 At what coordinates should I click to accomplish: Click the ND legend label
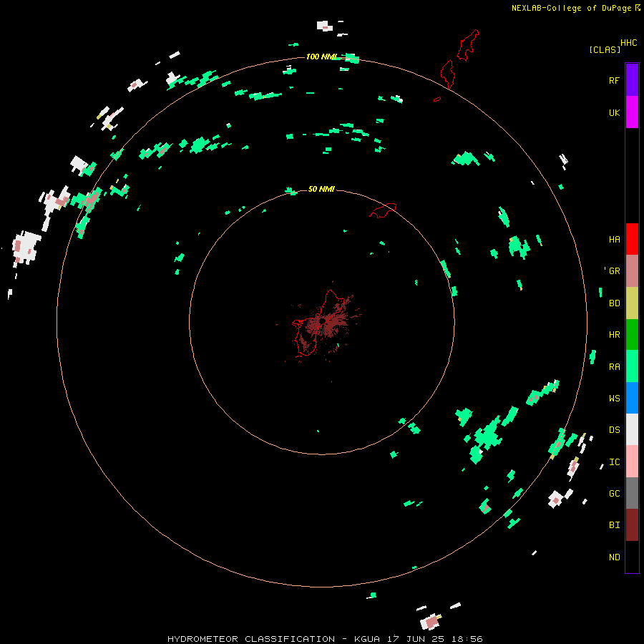[614, 557]
